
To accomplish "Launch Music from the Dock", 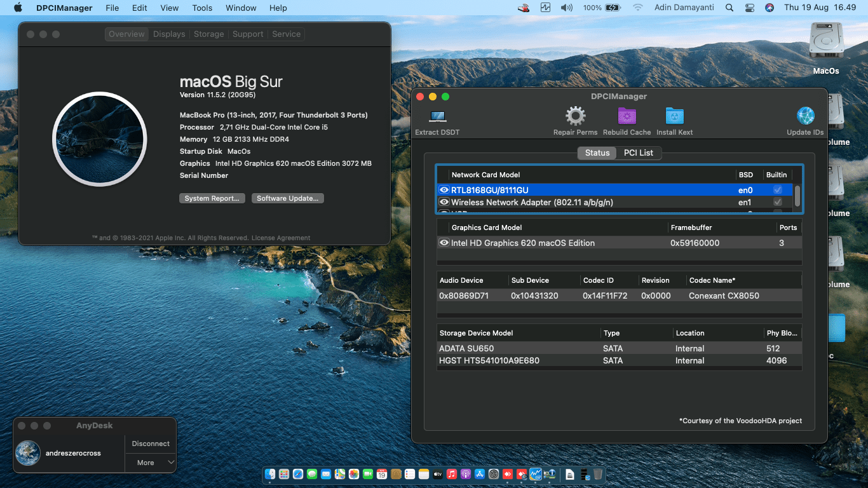I will (x=452, y=474).
